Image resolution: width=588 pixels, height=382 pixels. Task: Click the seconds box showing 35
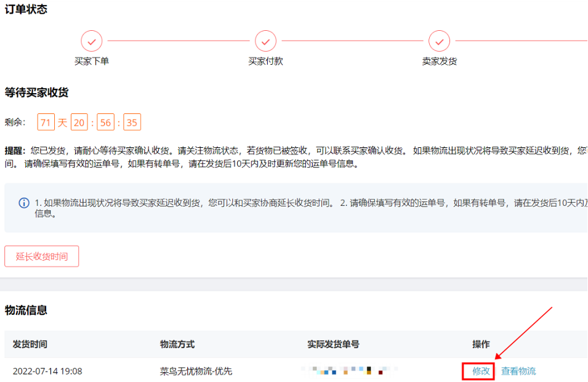(132, 123)
